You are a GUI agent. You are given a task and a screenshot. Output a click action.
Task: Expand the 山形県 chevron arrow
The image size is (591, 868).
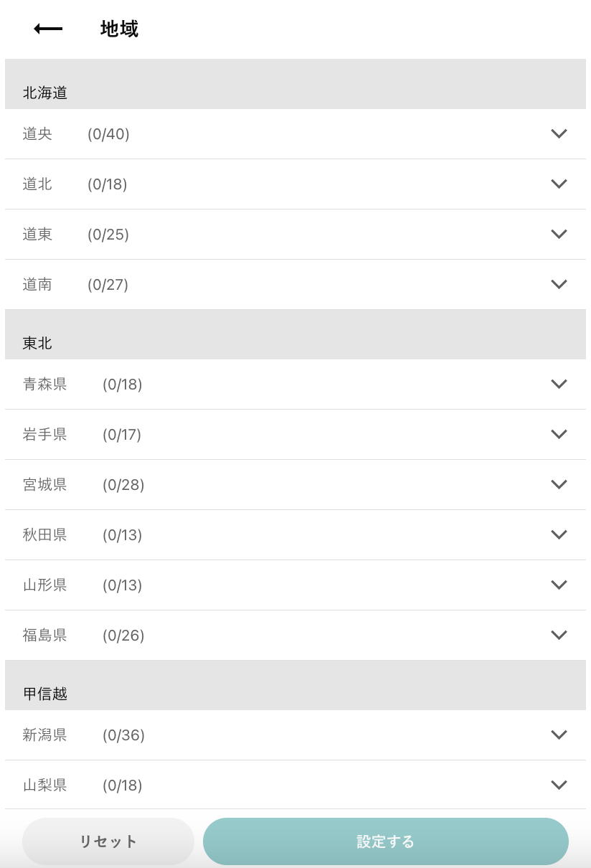click(x=559, y=585)
